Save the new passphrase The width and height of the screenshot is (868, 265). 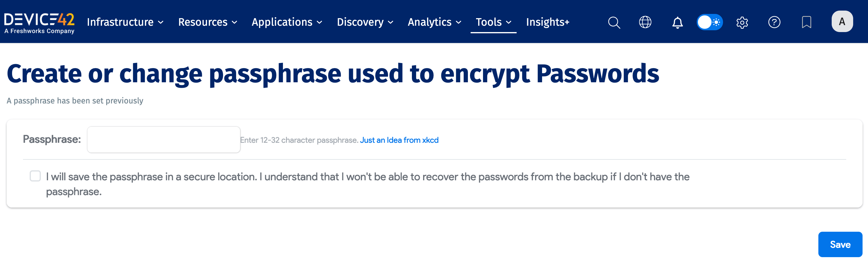coord(840,244)
